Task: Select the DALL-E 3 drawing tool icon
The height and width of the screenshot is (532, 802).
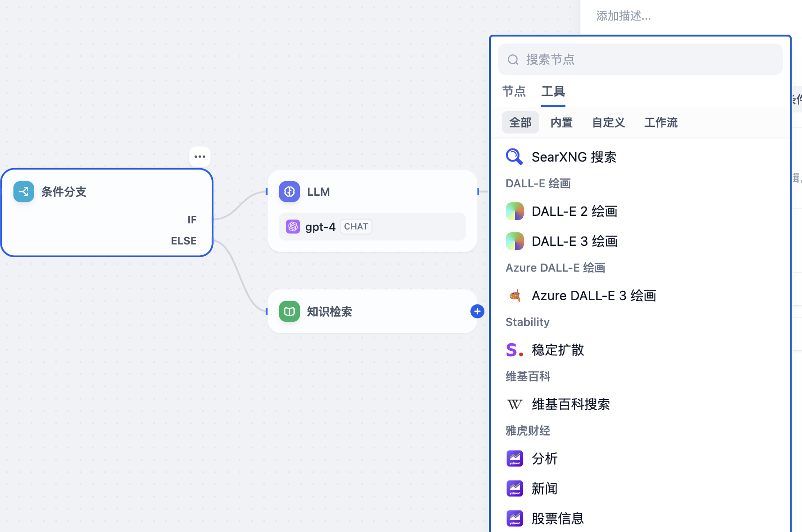Action: (x=514, y=241)
